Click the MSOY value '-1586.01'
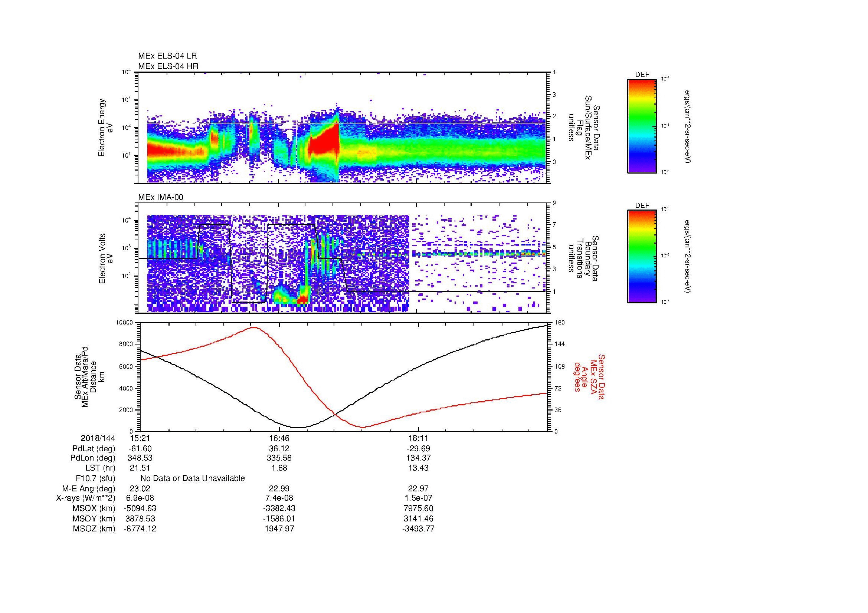This screenshot has height=613, width=868. [x=279, y=518]
